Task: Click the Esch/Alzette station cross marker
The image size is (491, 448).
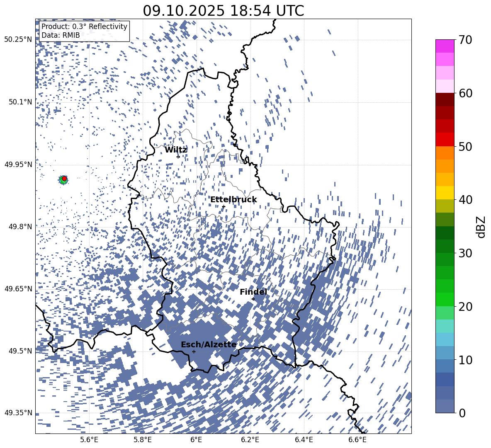Action: 194,351
